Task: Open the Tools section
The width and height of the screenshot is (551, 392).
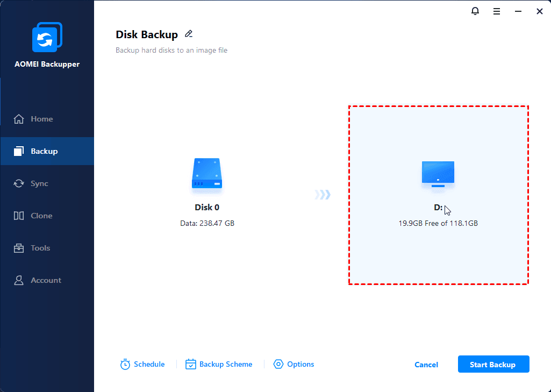Action: pos(40,248)
